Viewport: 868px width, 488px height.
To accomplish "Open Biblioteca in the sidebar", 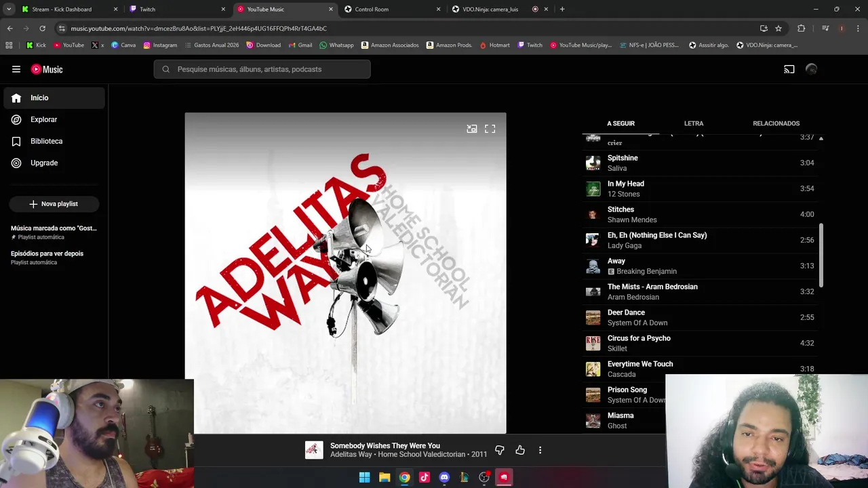I will tap(54, 141).
